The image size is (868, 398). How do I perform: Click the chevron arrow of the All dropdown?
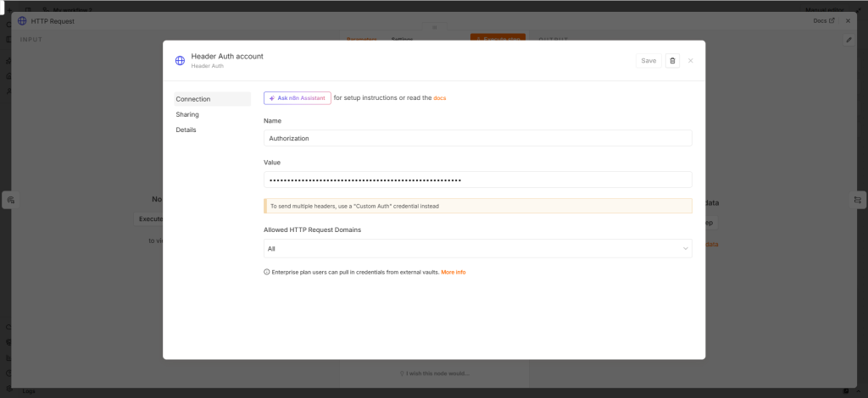click(x=685, y=249)
